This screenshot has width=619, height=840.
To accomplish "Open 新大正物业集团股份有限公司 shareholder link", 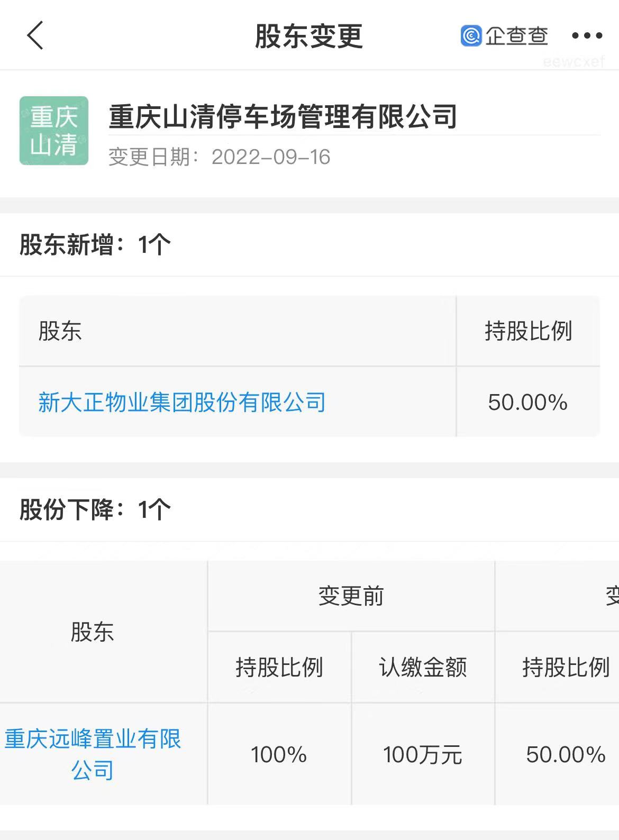I will point(182,402).
